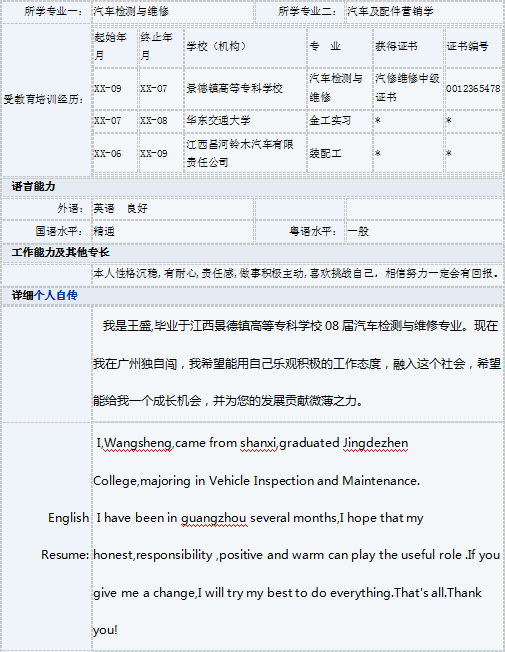Click the 景德镇高等专科学校 school cell

(245, 89)
